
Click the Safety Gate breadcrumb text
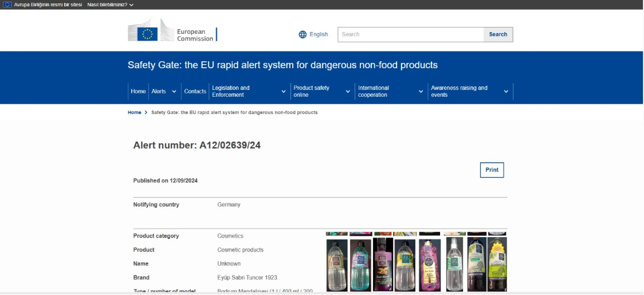click(234, 113)
